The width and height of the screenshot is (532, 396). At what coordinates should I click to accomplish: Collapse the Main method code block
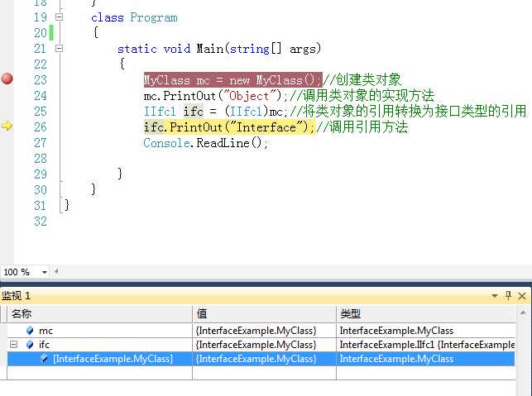tap(59, 49)
